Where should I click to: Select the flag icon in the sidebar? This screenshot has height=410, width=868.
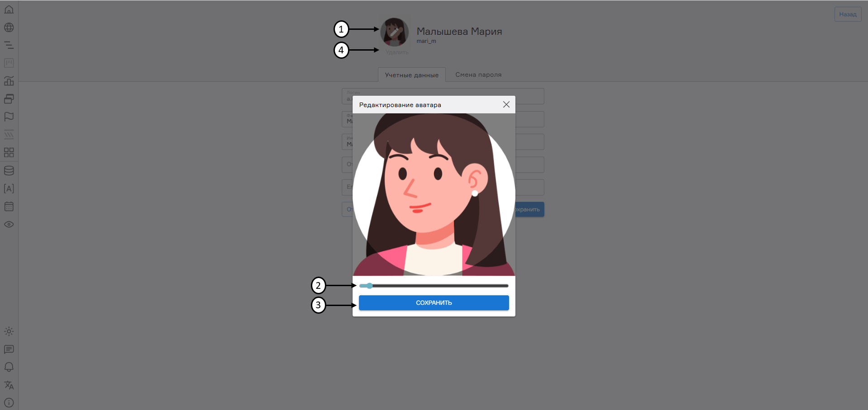[x=9, y=117]
